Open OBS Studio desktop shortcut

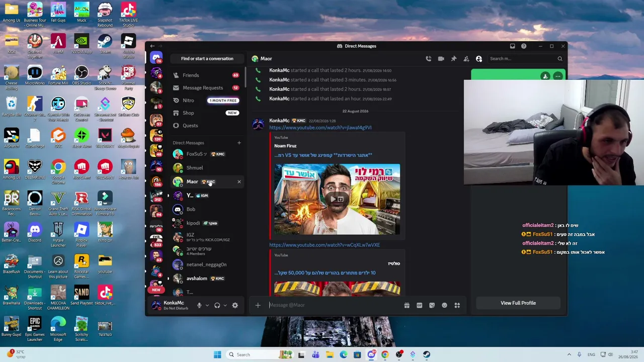[82, 75]
